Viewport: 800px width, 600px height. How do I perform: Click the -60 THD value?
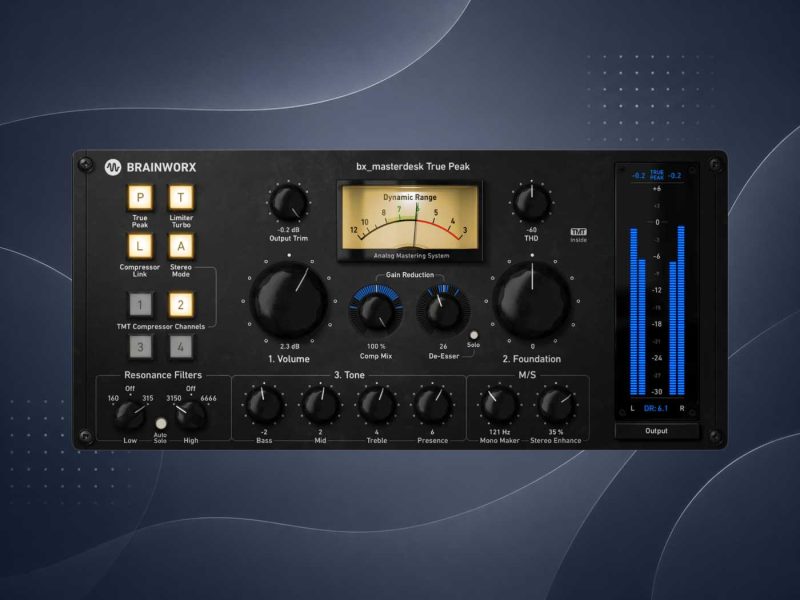(531, 230)
